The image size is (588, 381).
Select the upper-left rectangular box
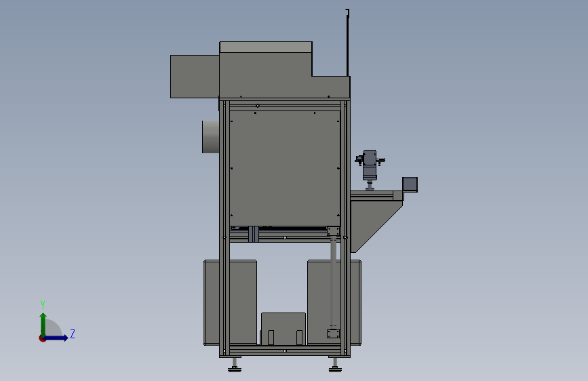(195, 77)
